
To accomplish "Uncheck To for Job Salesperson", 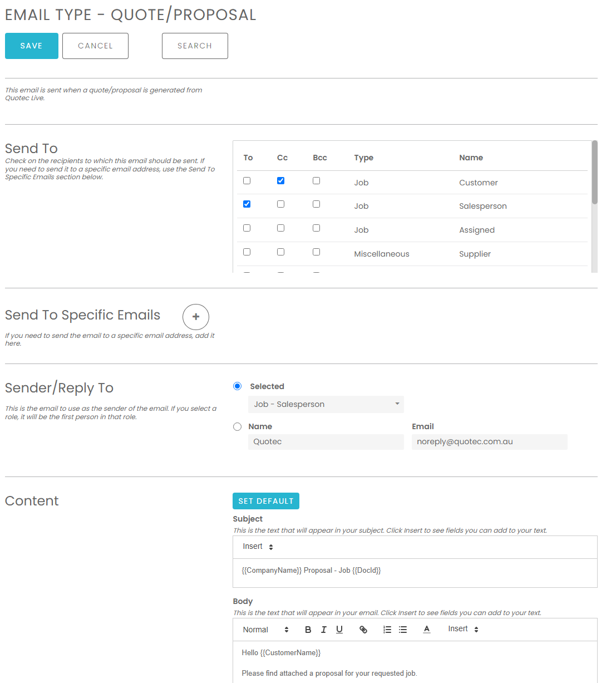I will coord(247,204).
